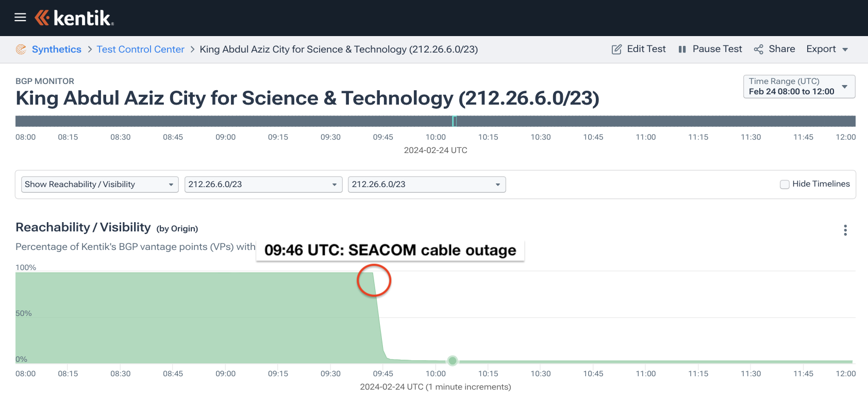Screen dimensions: 868x402
Task: Open the Synthetics breadcrumb link
Action: coord(57,49)
